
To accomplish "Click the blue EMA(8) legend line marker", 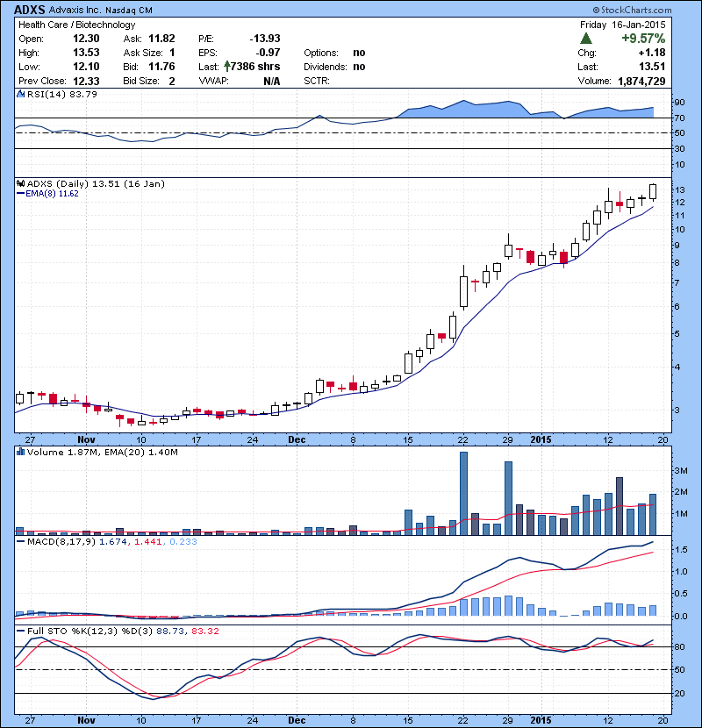I will click(21, 194).
